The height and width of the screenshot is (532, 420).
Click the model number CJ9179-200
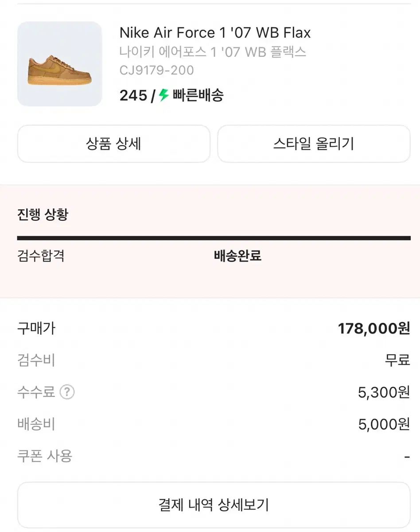156,70
